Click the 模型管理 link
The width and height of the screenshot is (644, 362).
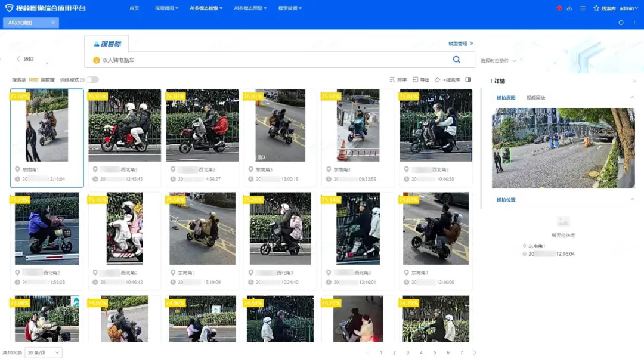(x=460, y=44)
